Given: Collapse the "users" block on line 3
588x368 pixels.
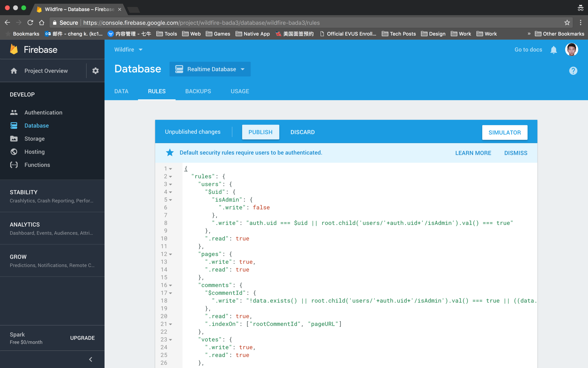Looking at the screenshot, I should 170,185.
